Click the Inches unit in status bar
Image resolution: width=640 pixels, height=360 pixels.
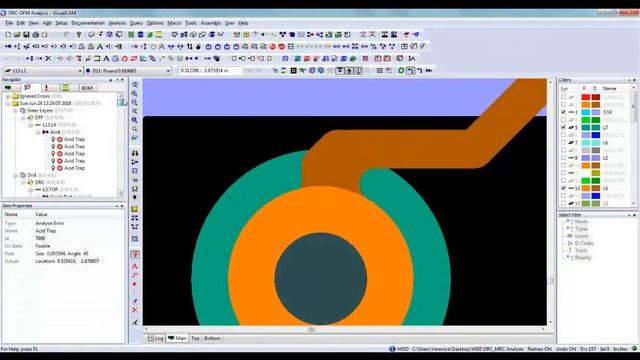click(620, 349)
